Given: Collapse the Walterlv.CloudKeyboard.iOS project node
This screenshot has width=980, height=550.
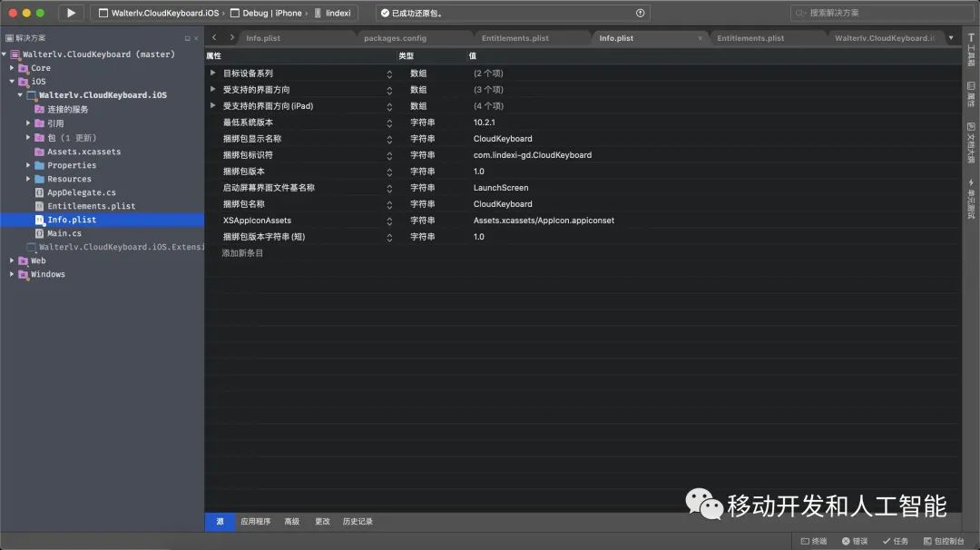Looking at the screenshot, I should [21, 95].
